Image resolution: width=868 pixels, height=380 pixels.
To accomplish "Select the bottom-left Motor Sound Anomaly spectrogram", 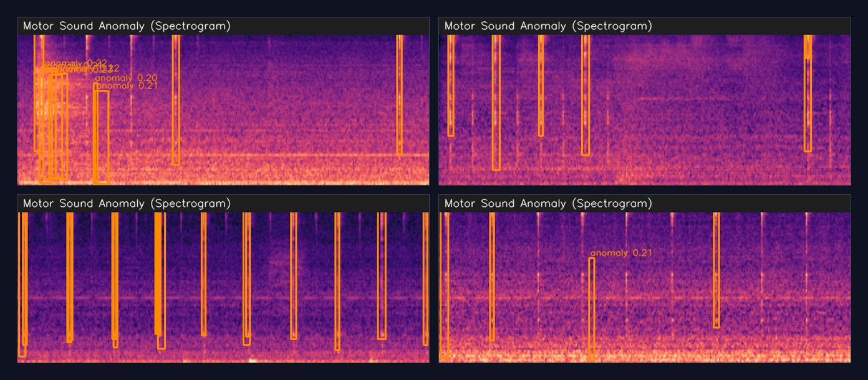I will (x=223, y=287).
